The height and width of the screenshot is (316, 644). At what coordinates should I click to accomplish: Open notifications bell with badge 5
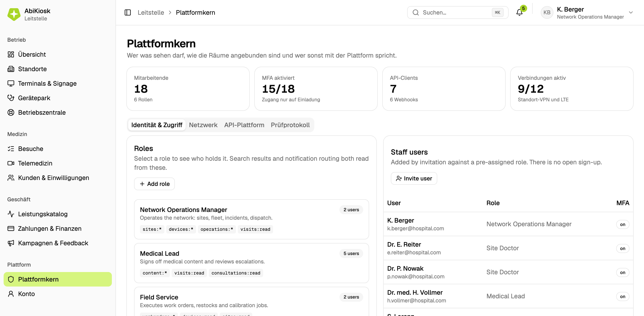[519, 12]
